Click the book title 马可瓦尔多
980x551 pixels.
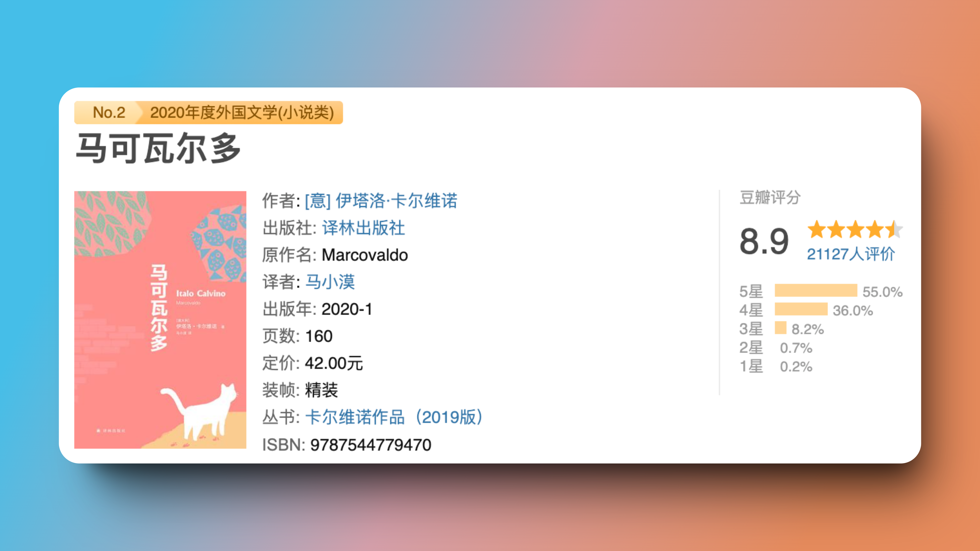tap(158, 148)
